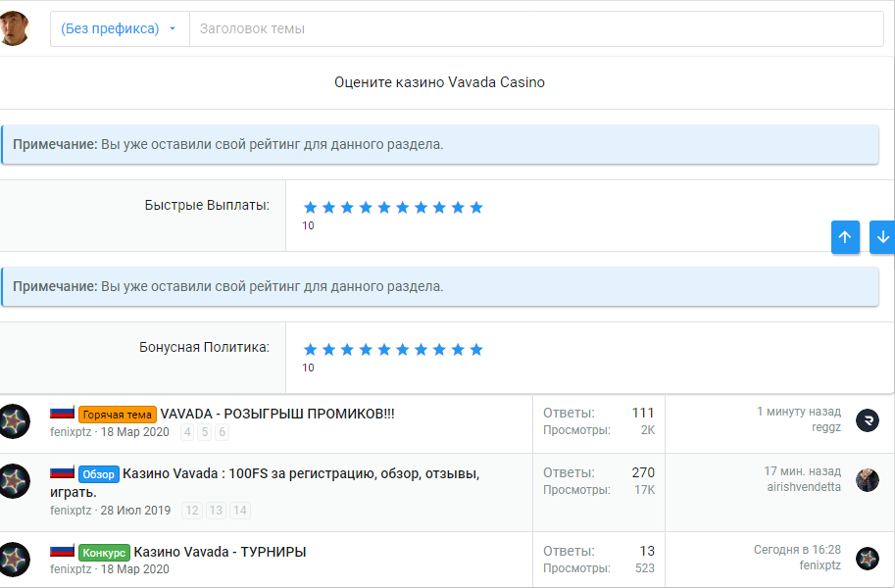Click the 28 Июл 2019 thread date
895x588 pixels.
click(135, 510)
